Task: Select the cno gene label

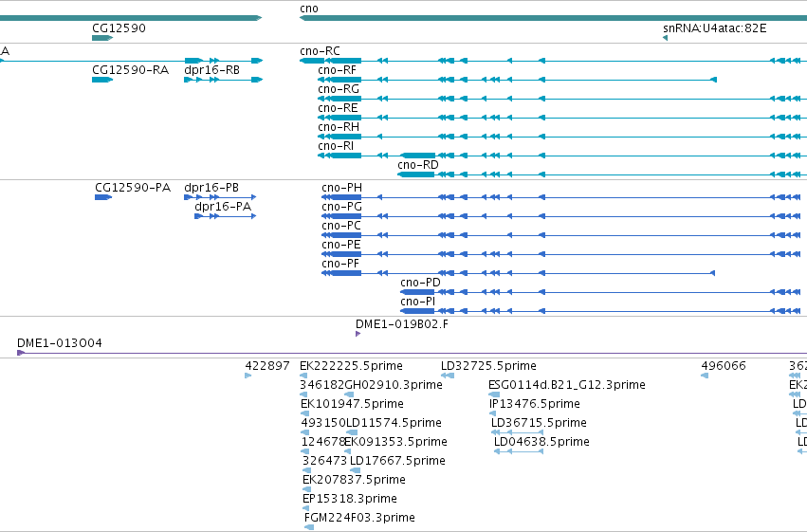Action: (x=309, y=9)
